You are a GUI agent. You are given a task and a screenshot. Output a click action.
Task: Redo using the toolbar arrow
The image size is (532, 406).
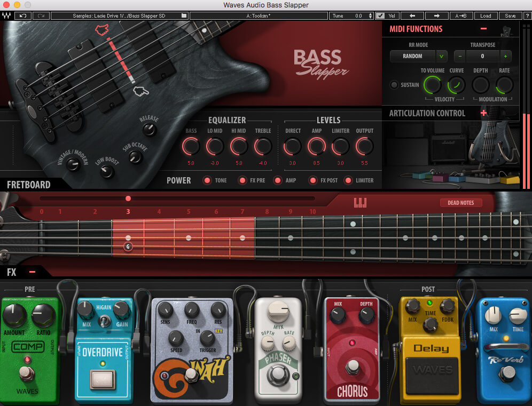click(x=41, y=15)
